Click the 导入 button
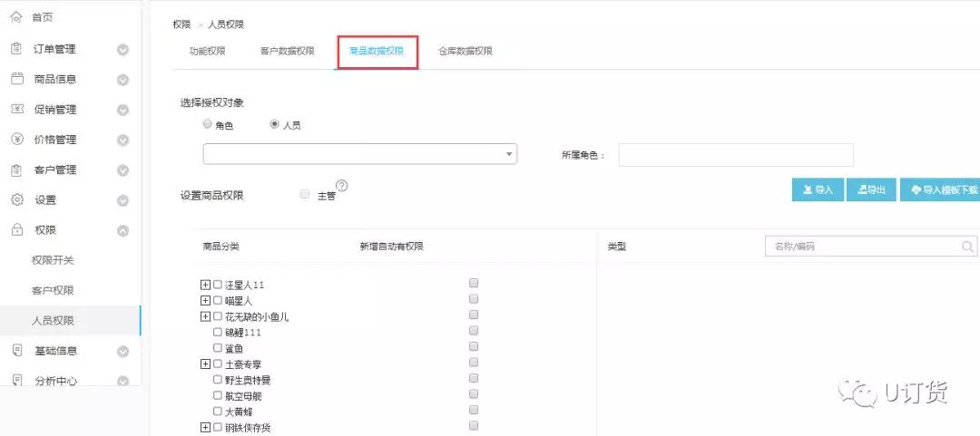 (x=818, y=189)
